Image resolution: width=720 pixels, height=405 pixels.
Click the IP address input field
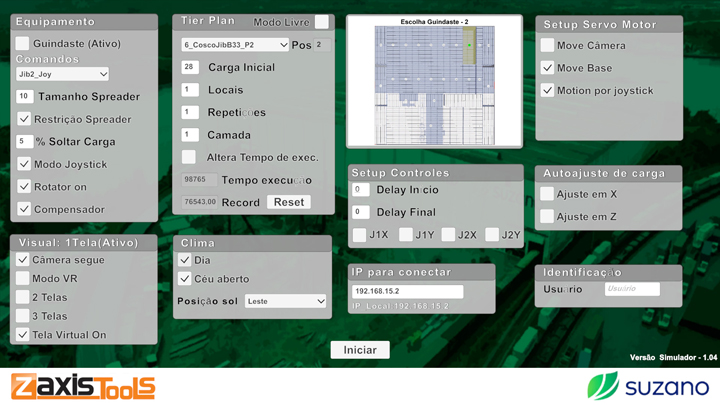point(407,292)
